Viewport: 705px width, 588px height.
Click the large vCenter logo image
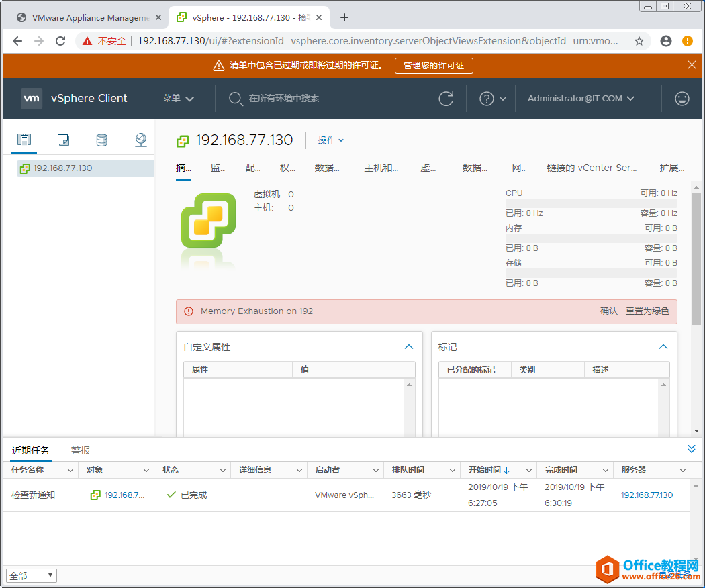coord(209,220)
